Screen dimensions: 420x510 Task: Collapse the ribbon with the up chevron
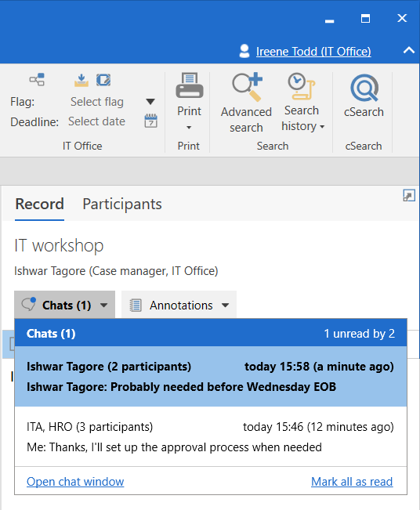click(409, 50)
